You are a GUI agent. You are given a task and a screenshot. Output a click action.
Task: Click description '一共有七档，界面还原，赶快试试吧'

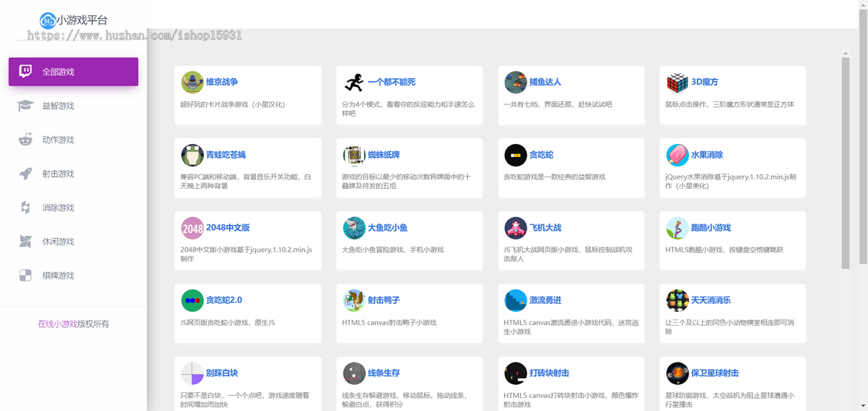coord(558,104)
